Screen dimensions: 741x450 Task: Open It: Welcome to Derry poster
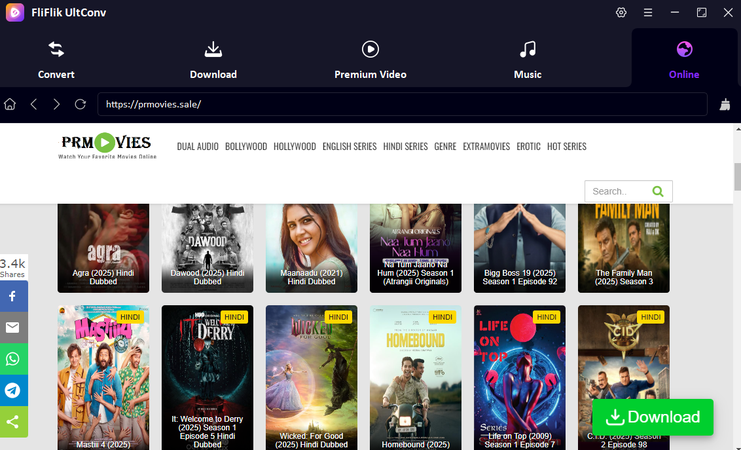[x=207, y=377]
